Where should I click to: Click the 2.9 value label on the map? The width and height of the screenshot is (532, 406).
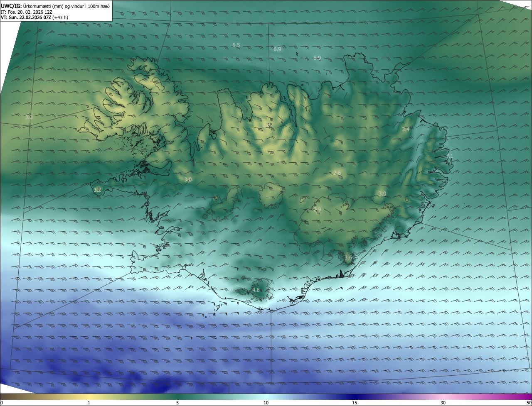[x=317, y=210]
